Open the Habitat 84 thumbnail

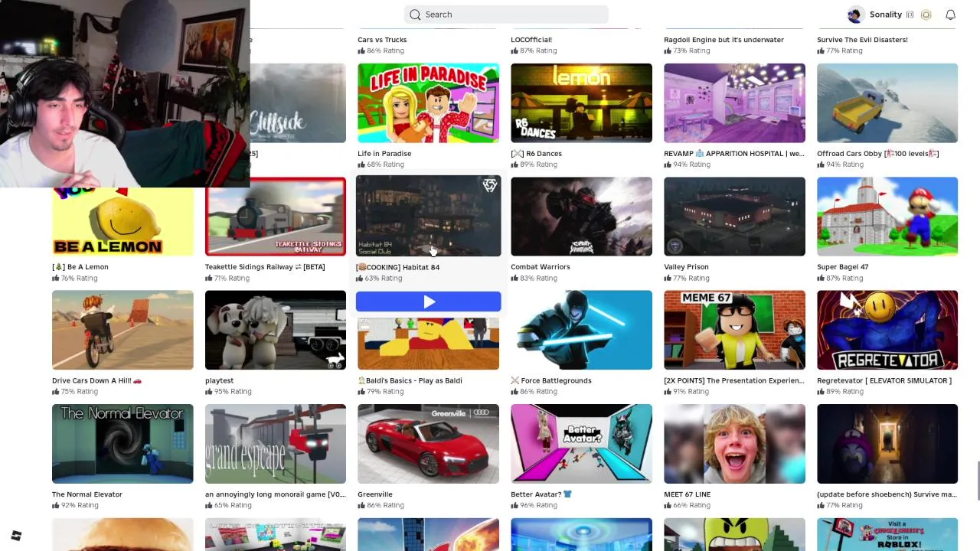coord(428,217)
